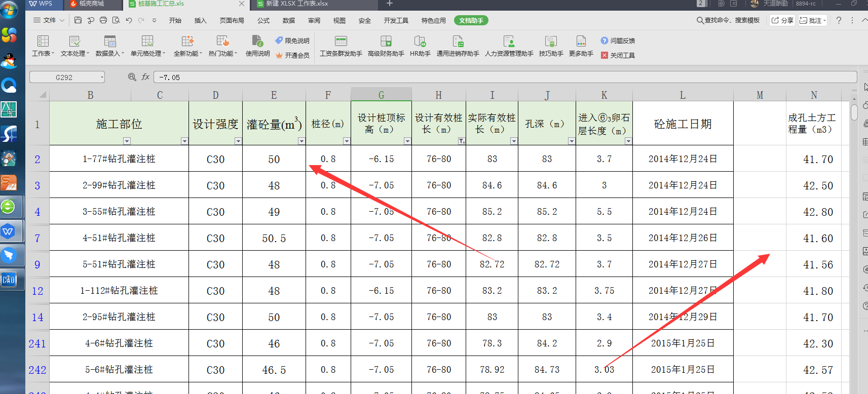
Task: Launch 通用进销存助手
Action: pos(458,46)
